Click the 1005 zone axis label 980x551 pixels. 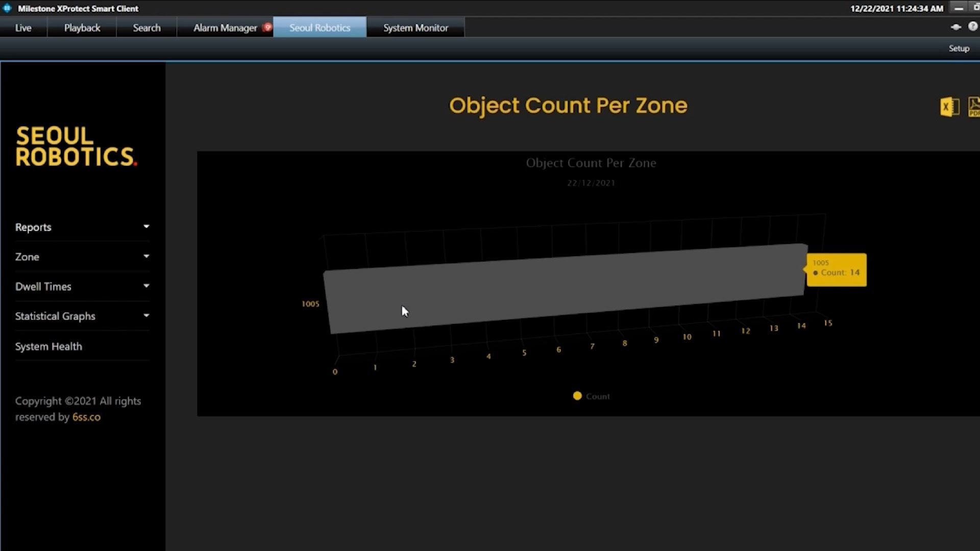310,304
